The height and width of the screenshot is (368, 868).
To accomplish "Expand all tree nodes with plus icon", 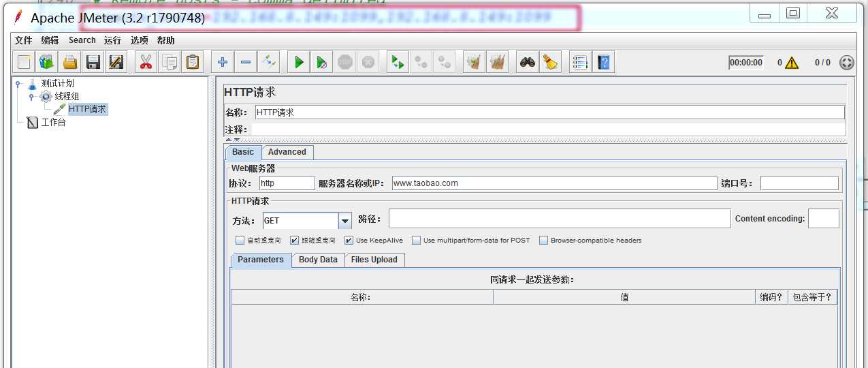I will pos(222,63).
